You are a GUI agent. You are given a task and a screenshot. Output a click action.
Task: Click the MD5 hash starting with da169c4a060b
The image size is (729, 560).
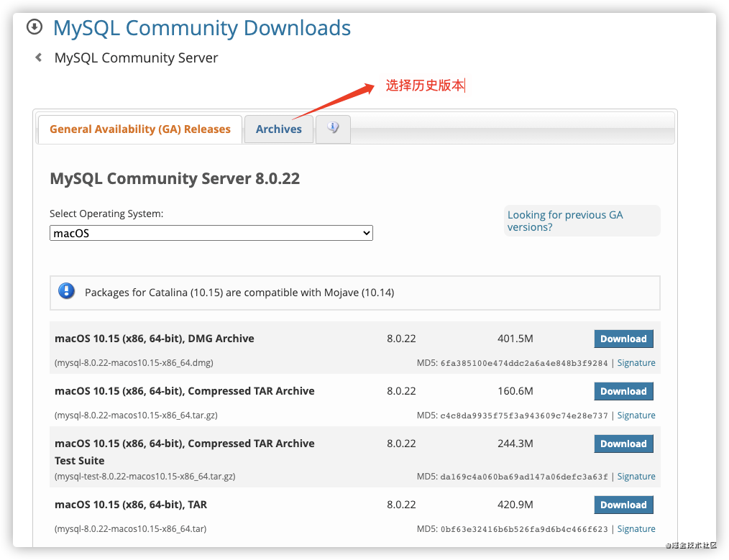coord(524,477)
